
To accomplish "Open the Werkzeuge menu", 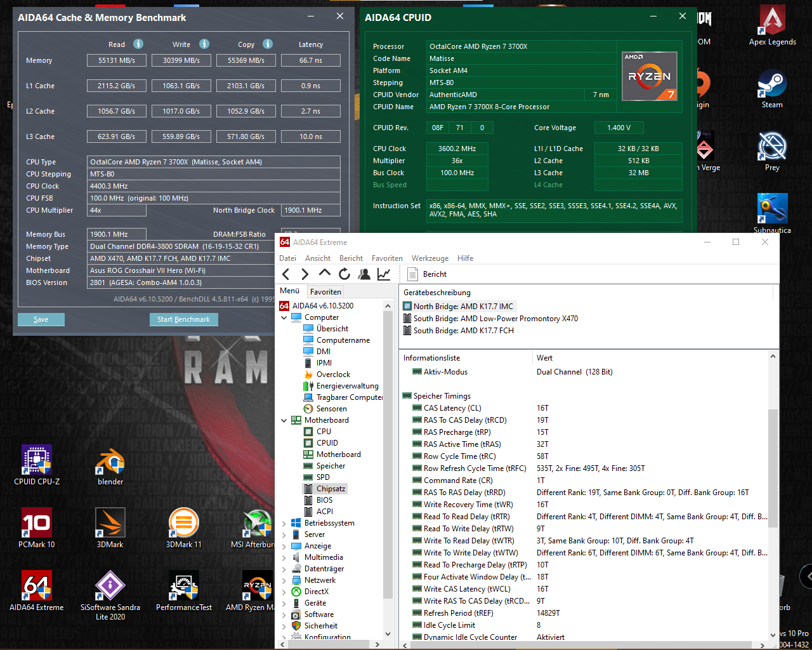I will pyautogui.click(x=430, y=258).
